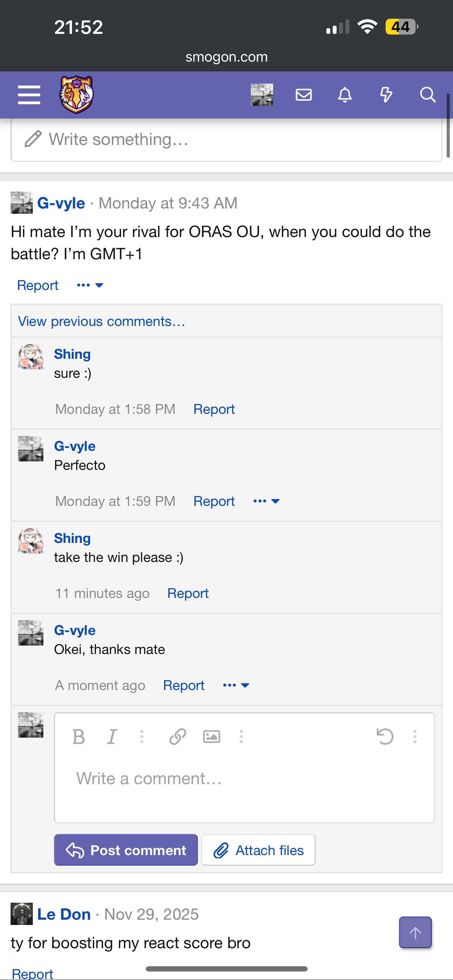453x980 pixels.
Task: Open the lightning bolt what's new icon
Action: [386, 95]
